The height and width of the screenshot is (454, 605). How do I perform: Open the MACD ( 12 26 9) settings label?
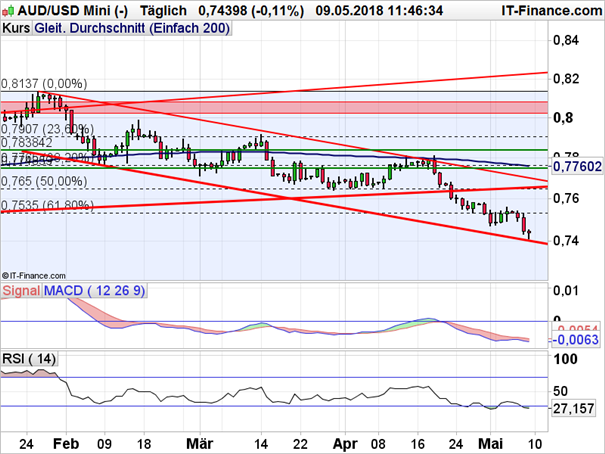[x=95, y=290]
